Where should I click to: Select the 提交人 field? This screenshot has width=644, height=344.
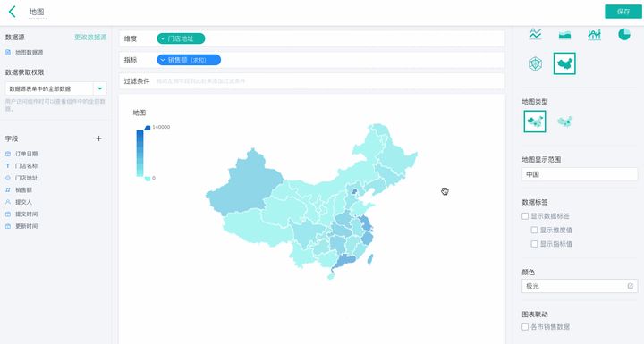point(23,202)
